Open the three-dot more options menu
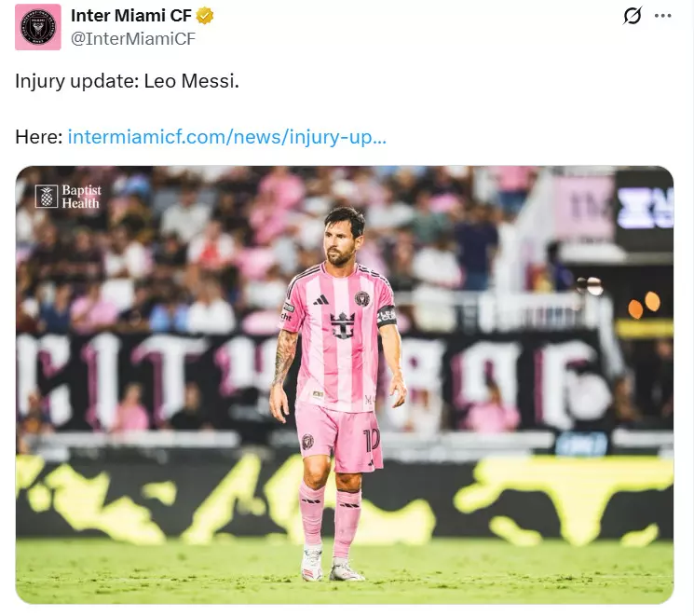694x616 pixels. (x=662, y=16)
